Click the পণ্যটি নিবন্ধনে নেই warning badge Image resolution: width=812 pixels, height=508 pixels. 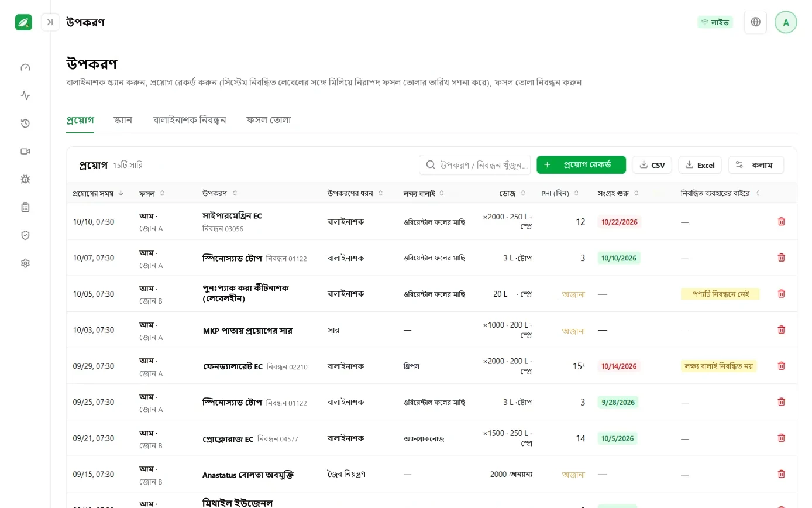pyautogui.click(x=720, y=294)
